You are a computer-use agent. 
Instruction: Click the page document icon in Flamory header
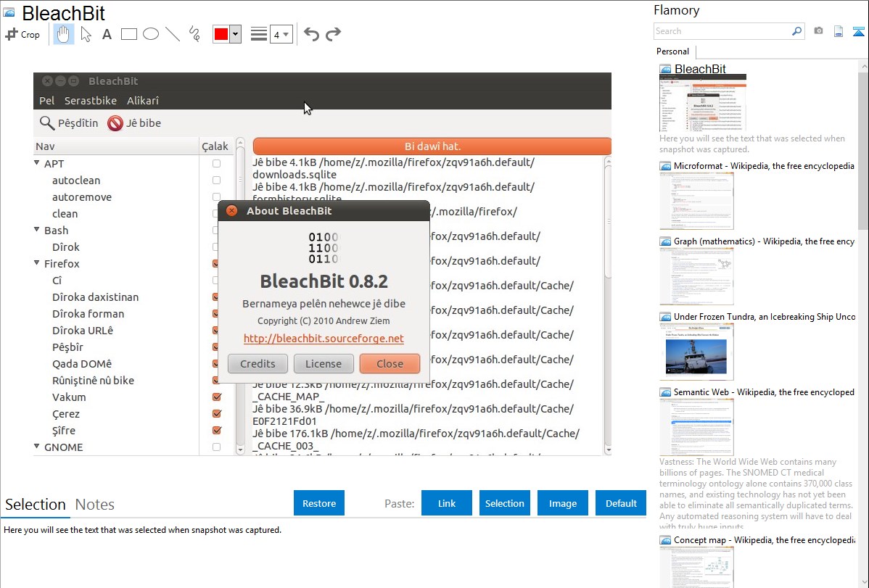coord(839,31)
